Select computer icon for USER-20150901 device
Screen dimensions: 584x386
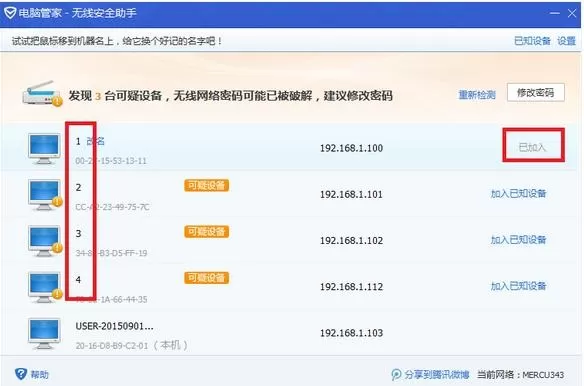pyautogui.click(x=44, y=333)
